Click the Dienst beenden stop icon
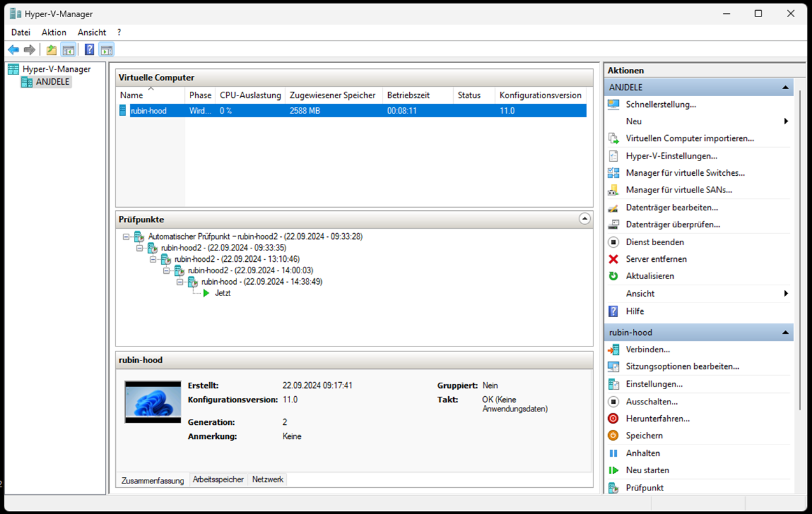812x514 pixels. coord(613,242)
